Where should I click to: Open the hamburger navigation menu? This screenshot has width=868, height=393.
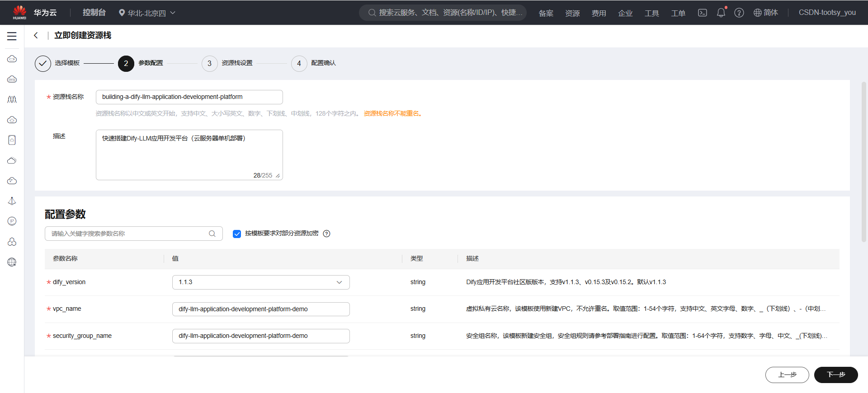point(12,36)
